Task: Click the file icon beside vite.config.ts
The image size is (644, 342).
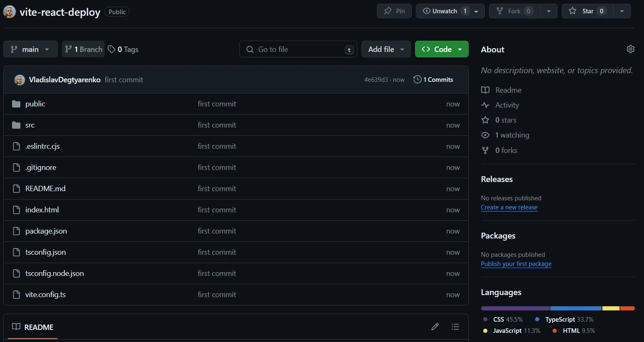Action: pyautogui.click(x=16, y=295)
